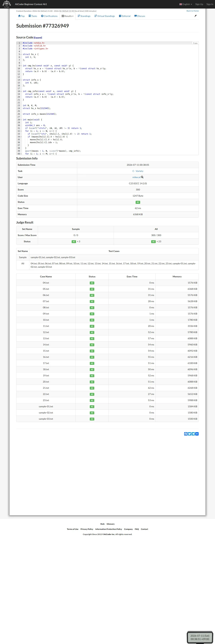Click the Sign Up link
Screen dimensions: 215x644
199,4
